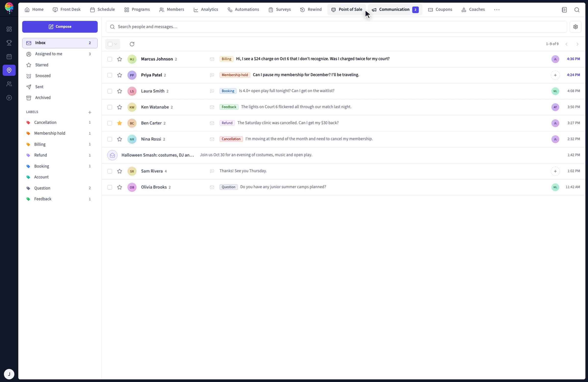This screenshot has width=588, height=382.
Task: Filter by the Membership hold label
Action: tap(60, 133)
